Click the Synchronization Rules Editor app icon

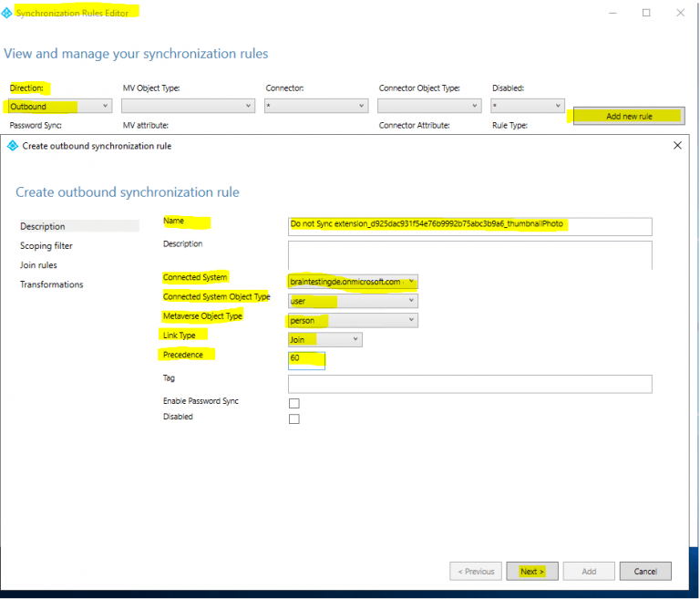tap(8, 14)
